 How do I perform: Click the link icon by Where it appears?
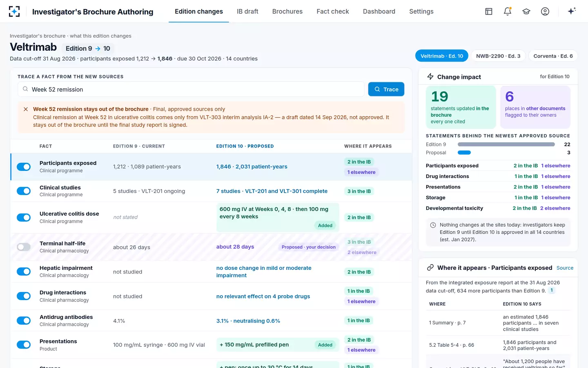coord(430,268)
